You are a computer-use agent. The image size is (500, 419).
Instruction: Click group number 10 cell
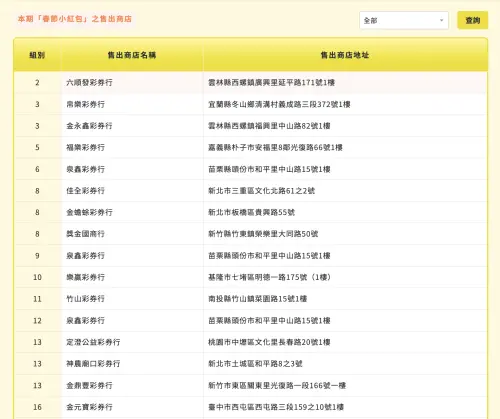pos(37,277)
